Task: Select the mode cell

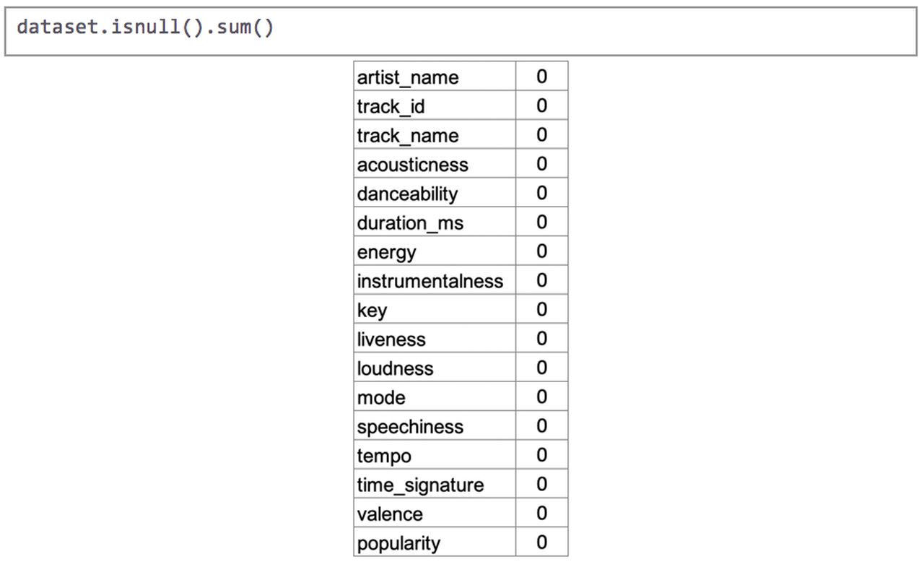Action: (435, 397)
